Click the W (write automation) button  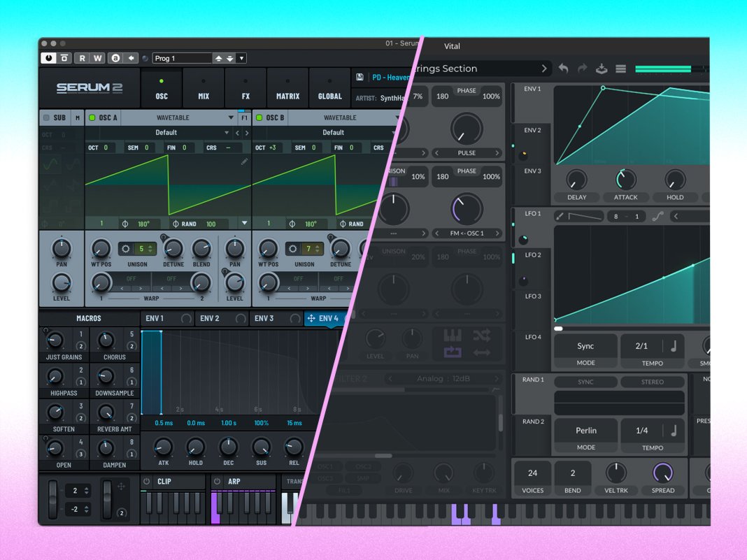[98, 58]
